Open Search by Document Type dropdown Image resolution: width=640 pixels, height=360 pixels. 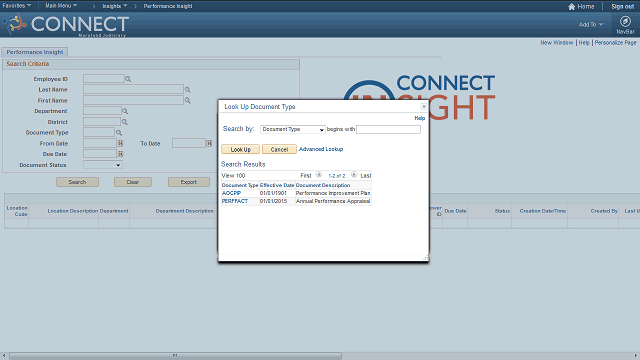(x=293, y=129)
